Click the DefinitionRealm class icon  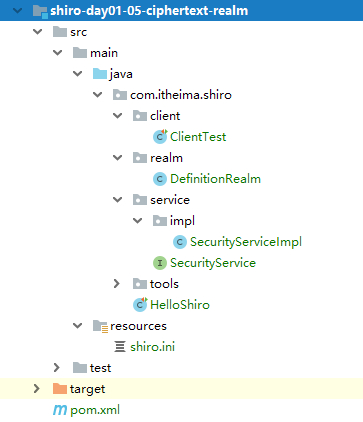click(x=160, y=179)
